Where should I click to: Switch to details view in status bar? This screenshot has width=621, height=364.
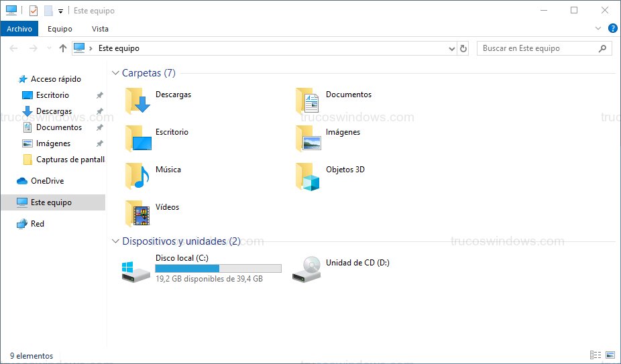[x=596, y=355]
